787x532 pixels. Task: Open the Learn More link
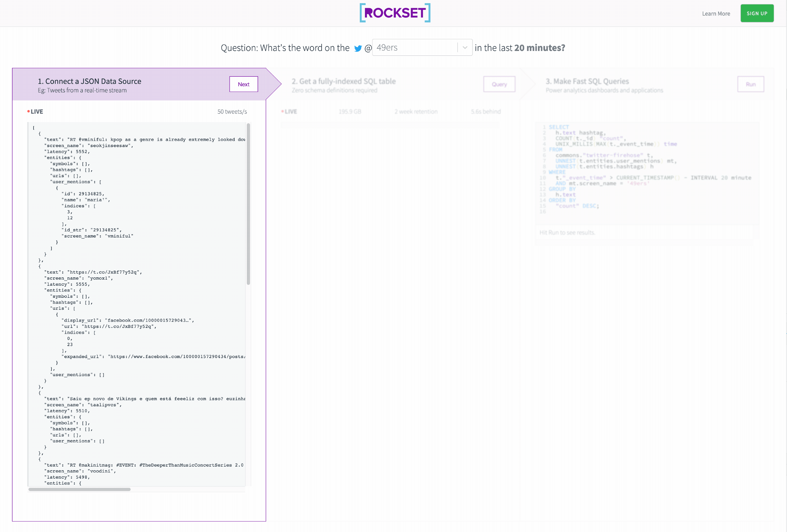click(x=716, y=13)
